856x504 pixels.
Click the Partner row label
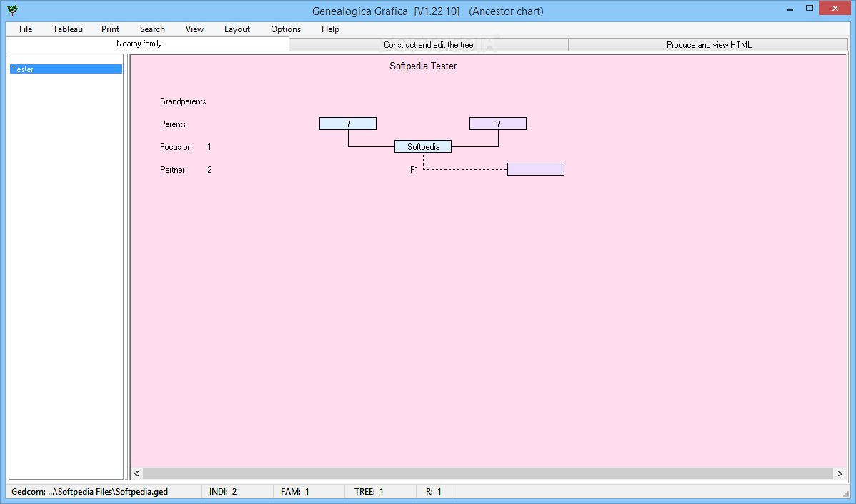(172, 170)
